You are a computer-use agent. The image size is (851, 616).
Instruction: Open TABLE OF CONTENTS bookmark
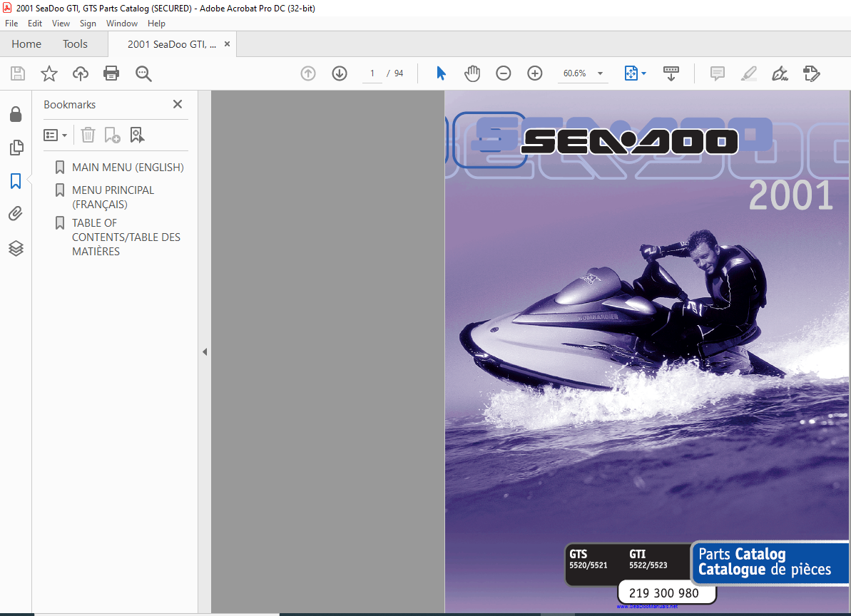[126, 237]
